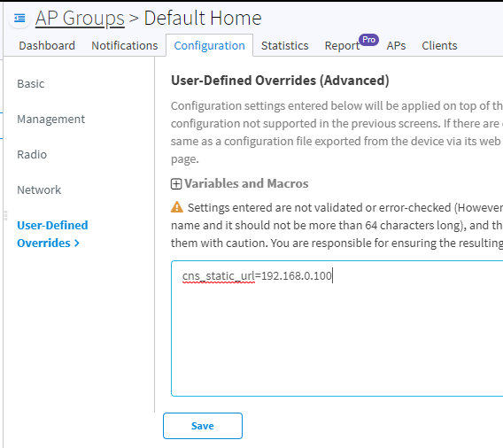Open the Notifications tab

point(125,45)
